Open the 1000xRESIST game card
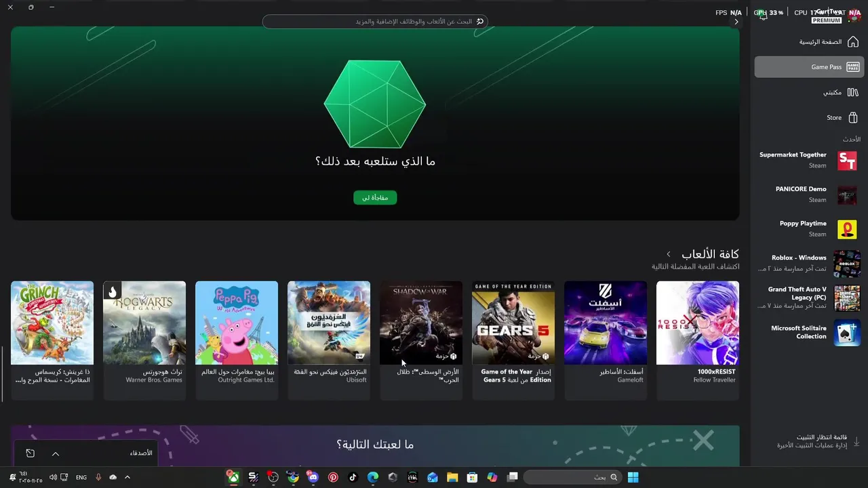Viewport: 868px width, 488px height. pyautogui.click(x=698, y=340)
